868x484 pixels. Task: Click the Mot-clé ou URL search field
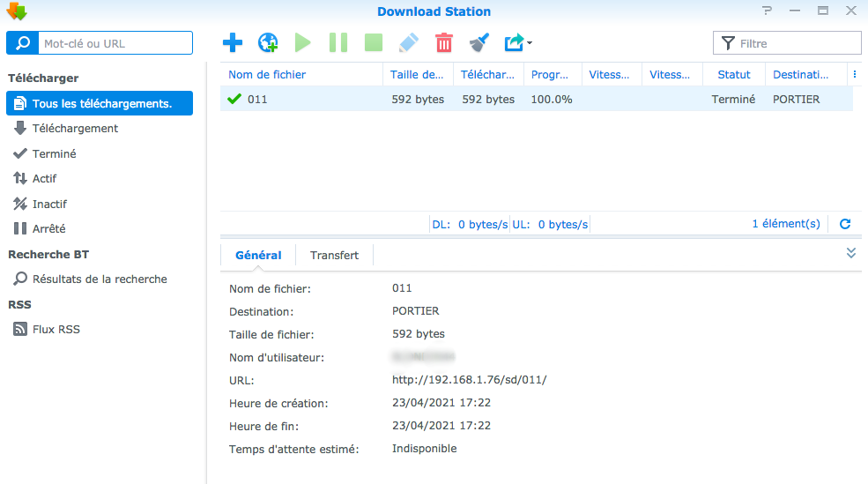(x=115, y=43)
